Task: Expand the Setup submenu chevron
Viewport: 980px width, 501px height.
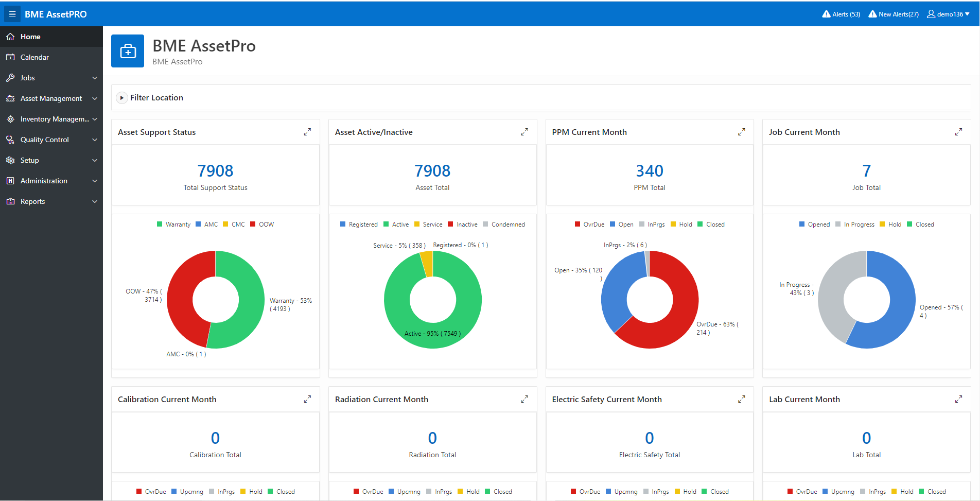Action: coord(95,160)
